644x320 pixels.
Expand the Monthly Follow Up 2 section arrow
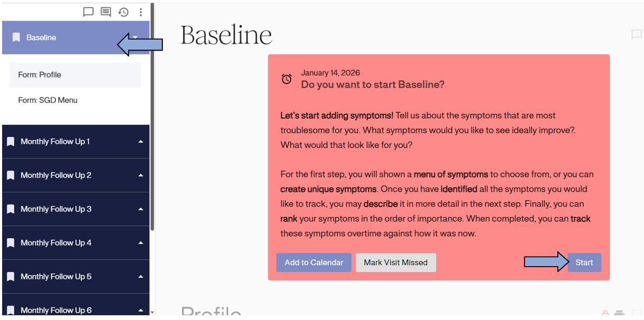[x=141, y=175]
